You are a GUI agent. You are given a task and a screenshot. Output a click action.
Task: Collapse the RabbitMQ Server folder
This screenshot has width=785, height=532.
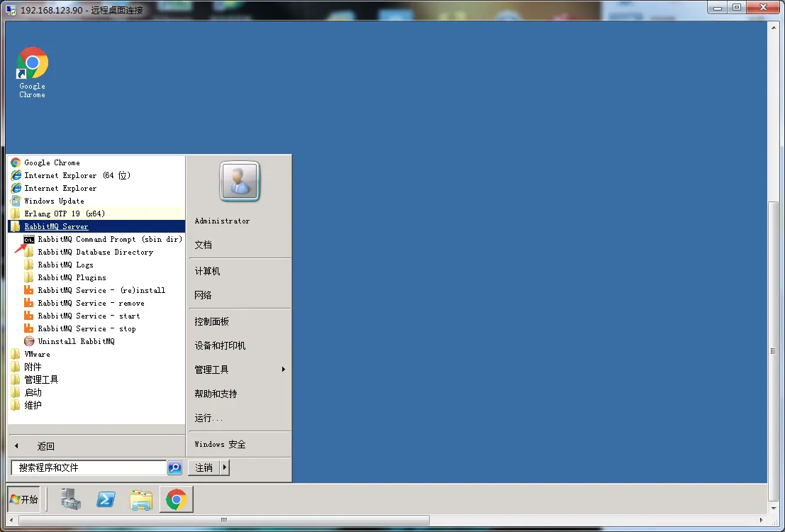pyautogui.click(x=97, y=226)
